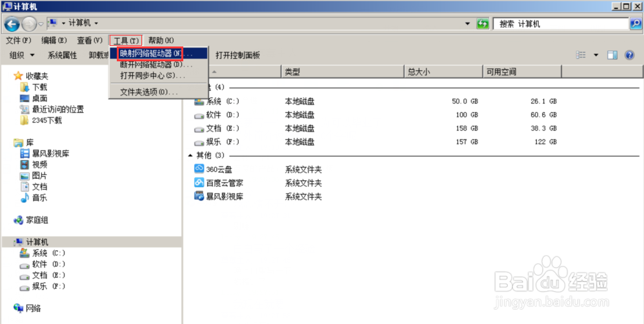Image resolution: width=644 pixels, height=324 pixels.
Task: Select 软件 (D:) in navigation tree
Action: click(x=48, y=265)
